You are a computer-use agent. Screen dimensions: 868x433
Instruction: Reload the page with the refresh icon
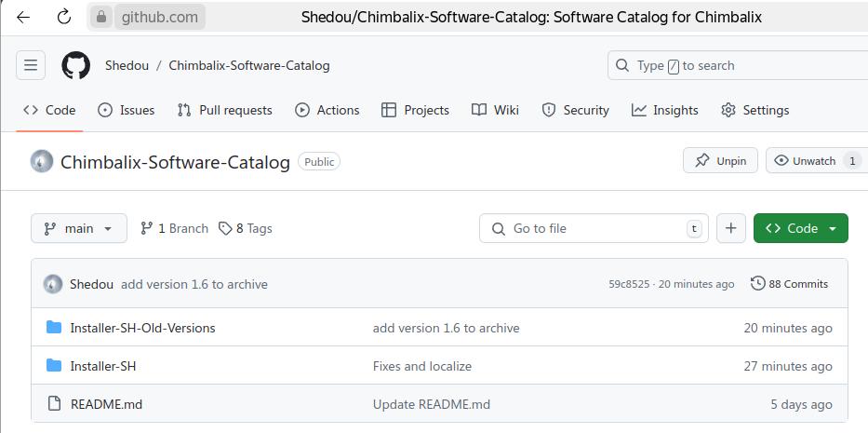[63, 17]
